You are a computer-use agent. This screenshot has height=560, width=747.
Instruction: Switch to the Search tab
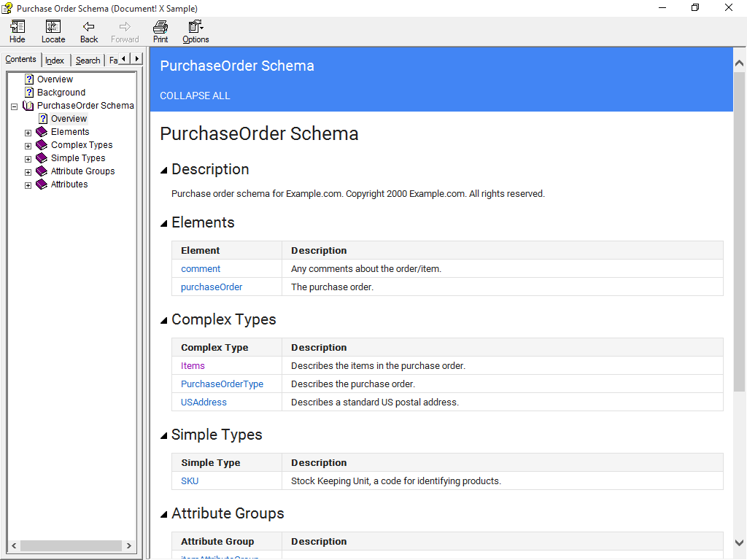click(88, 61)
